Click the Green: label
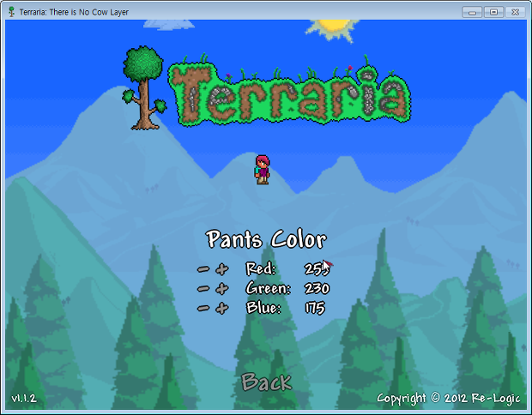532x415 pixels. [x=268, y=288]
